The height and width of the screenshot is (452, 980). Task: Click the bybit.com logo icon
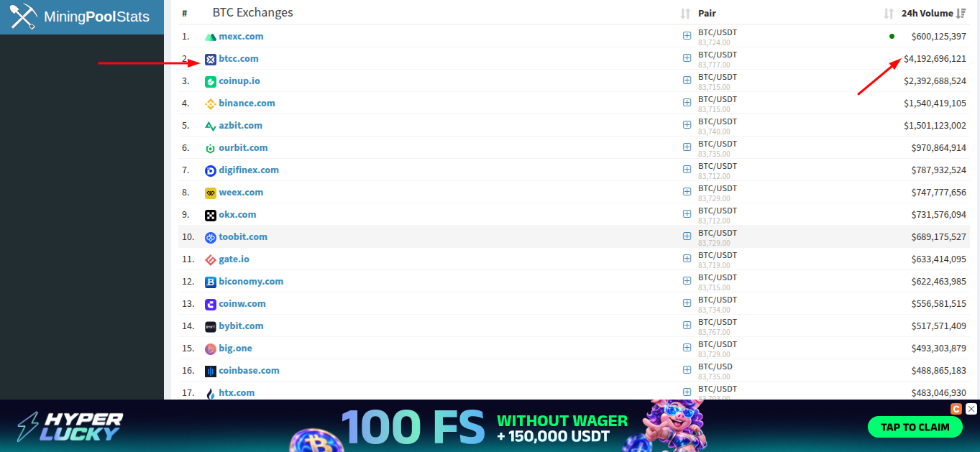point(211,326)
